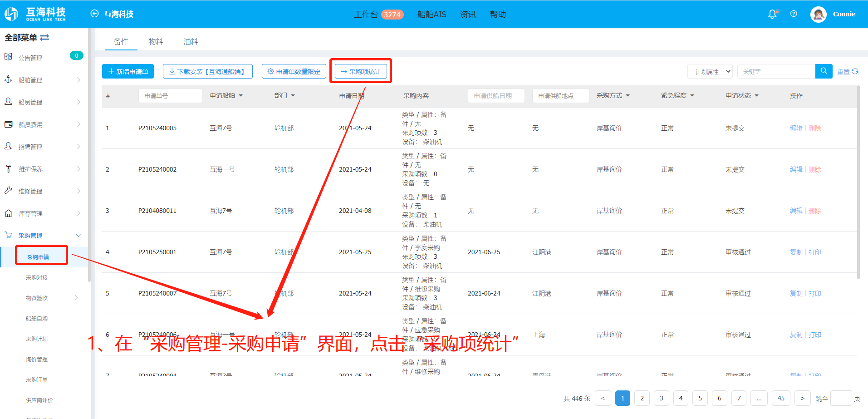This screenshot has width=868, height=419.
Task: Open 资讯 in top navigation
Action: 468,15
